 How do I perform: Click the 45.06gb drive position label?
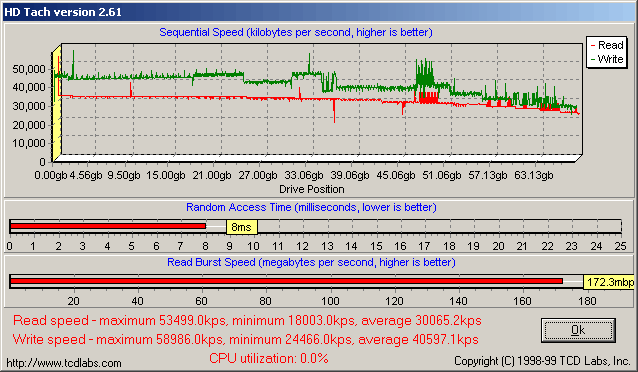tap(395, 175)
